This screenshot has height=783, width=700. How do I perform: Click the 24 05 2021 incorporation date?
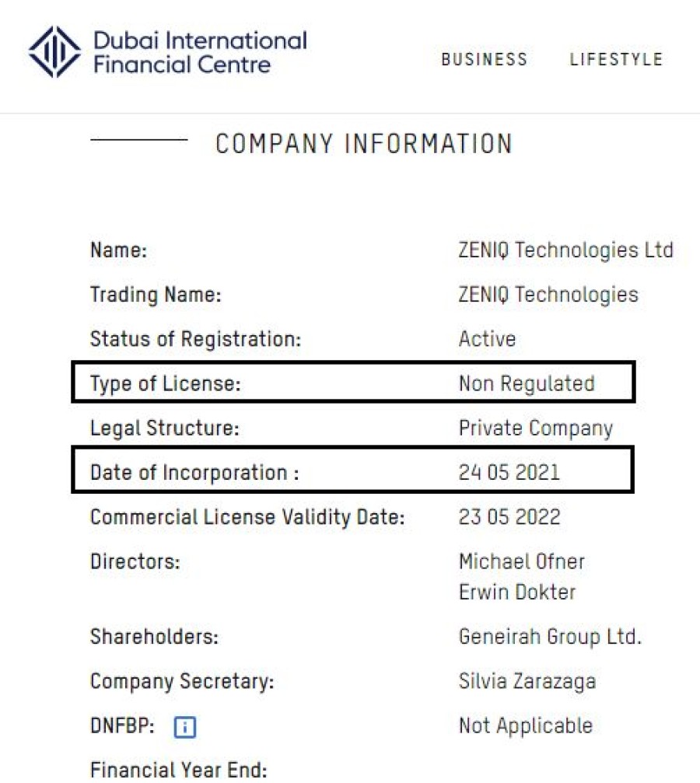pyautogui.click(x=509, y=473)
